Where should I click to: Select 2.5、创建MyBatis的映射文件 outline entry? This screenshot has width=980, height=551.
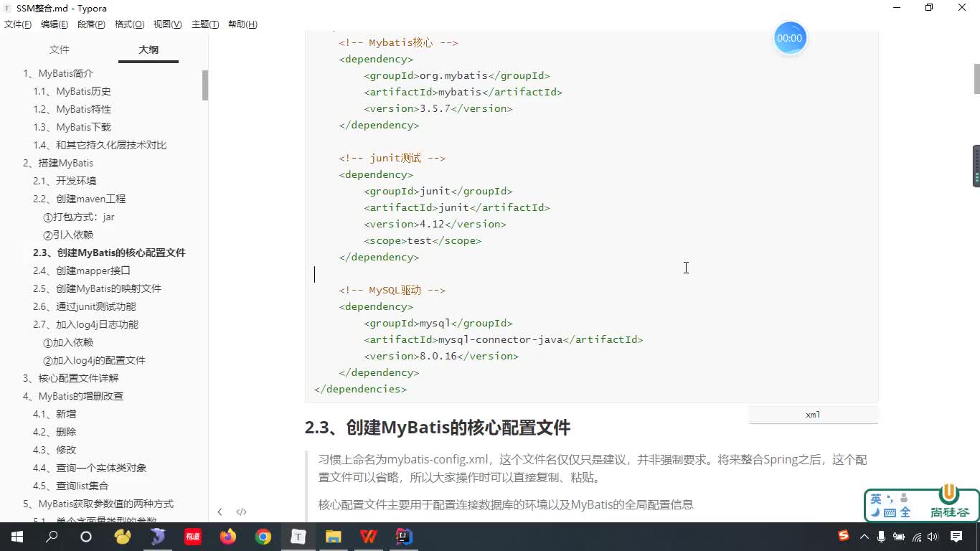97,288
